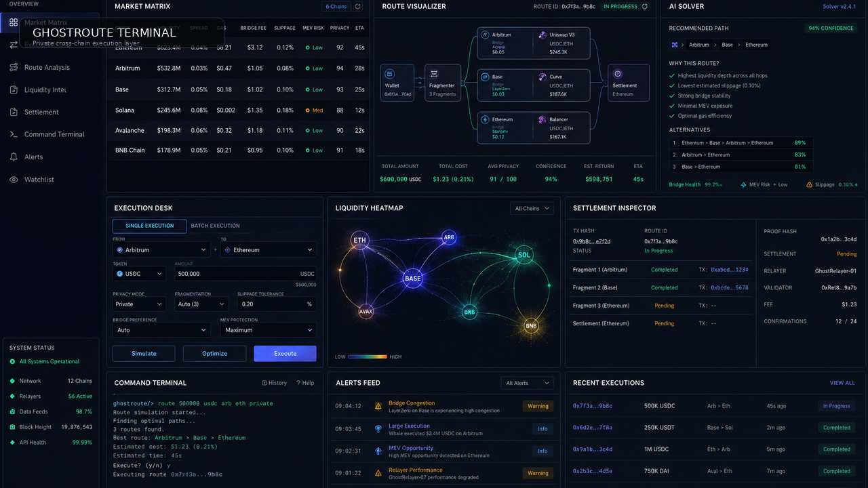Click the Slippage warning triangle in AI Solver

click(810, 184)
